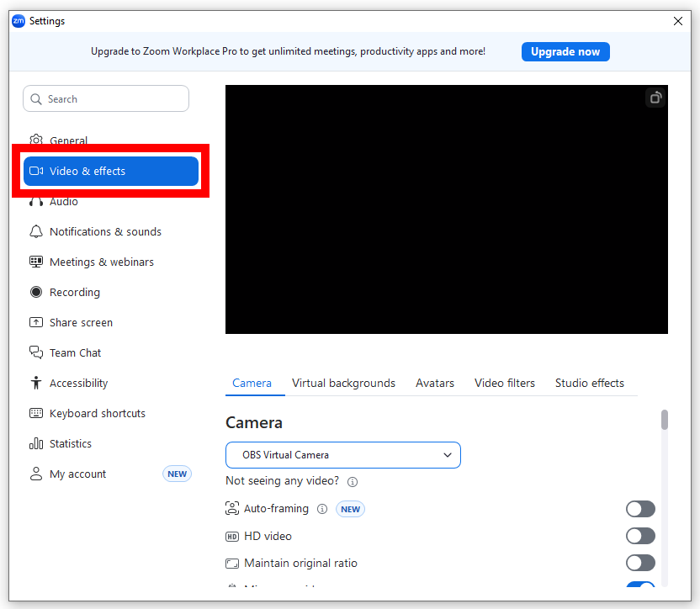Click the rotate icon on the video preview

655,98
